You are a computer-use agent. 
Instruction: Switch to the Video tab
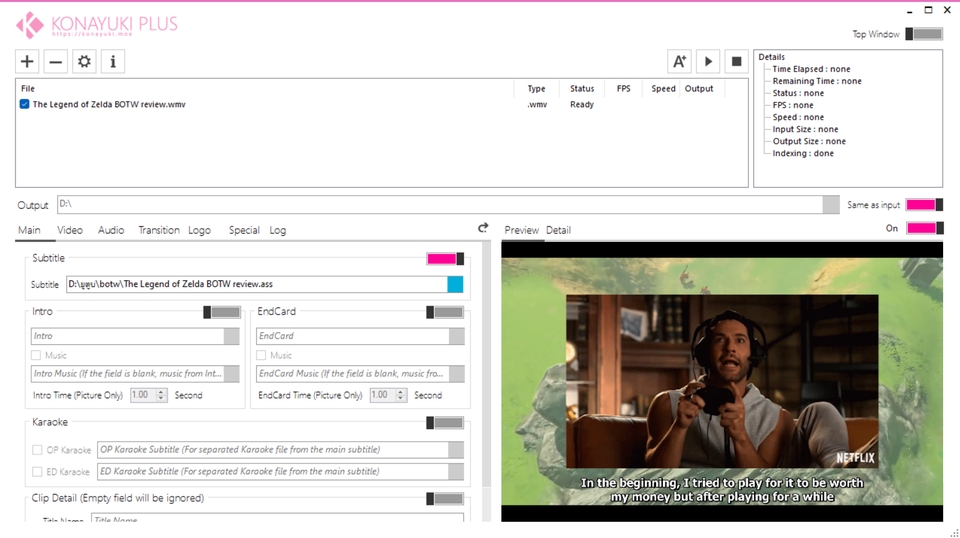pyautogui.click(x=70, y=230)
